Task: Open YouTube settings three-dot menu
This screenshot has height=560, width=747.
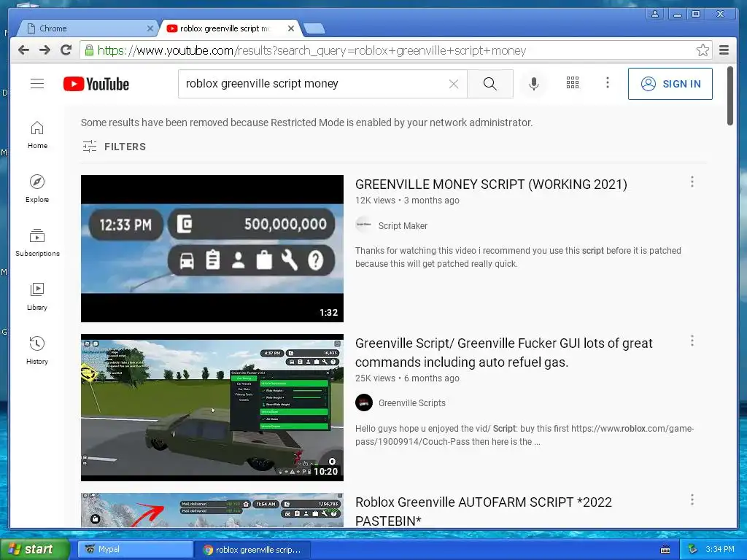Action: pos(608,83)
